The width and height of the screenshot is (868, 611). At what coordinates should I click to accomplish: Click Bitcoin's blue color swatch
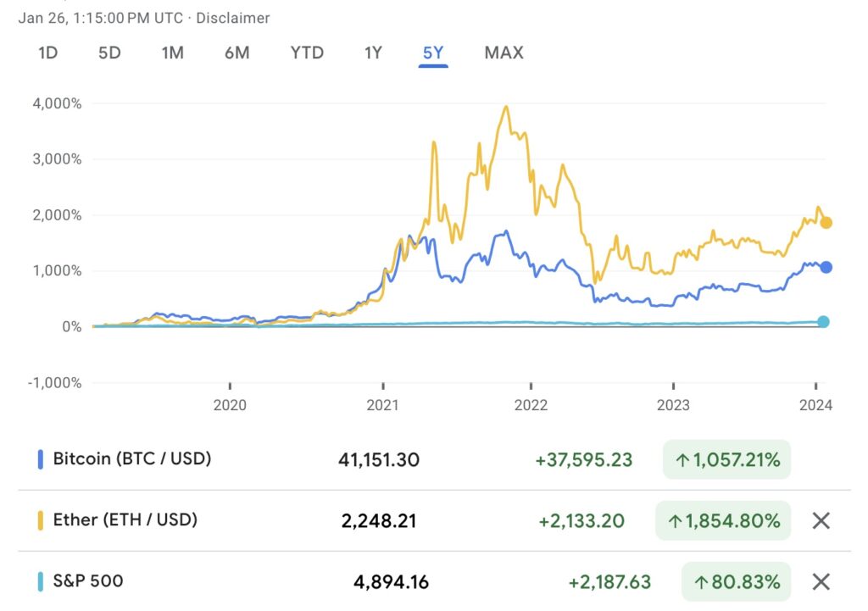tap(40, 459)
